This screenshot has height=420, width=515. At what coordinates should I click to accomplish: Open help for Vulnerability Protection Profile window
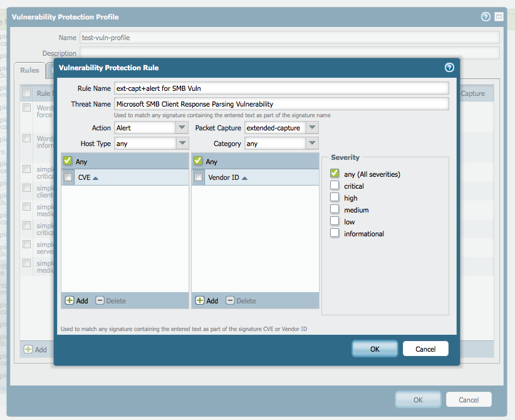486,16
